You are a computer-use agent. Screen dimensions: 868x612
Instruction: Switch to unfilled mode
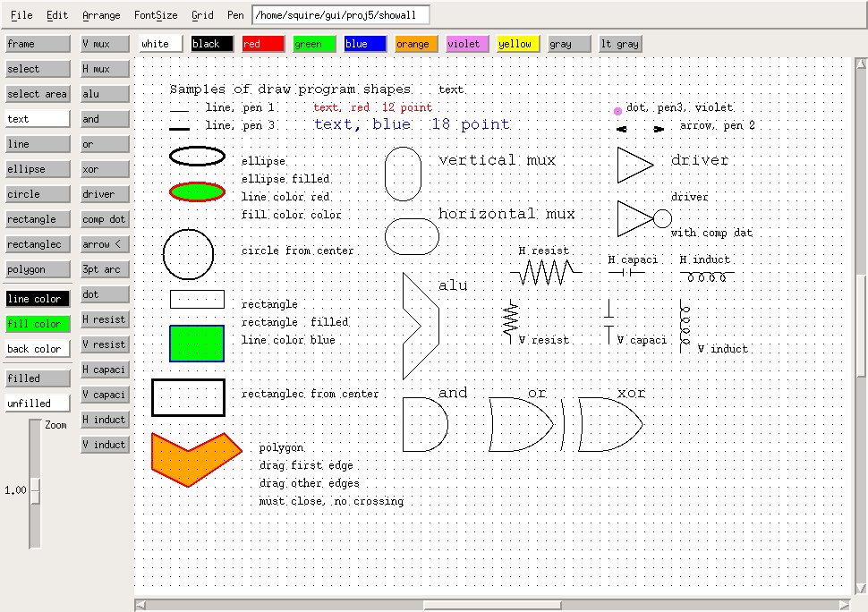(38, 404)
